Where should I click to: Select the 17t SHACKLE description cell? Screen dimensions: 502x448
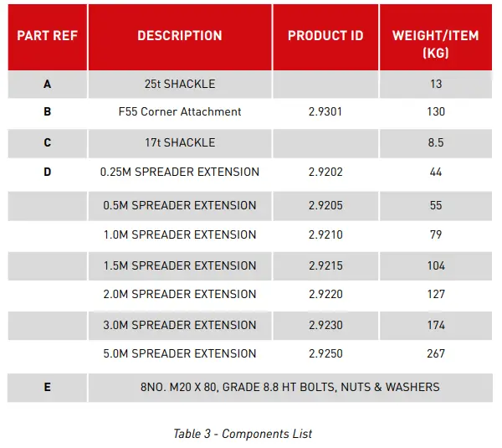(180, 142)
